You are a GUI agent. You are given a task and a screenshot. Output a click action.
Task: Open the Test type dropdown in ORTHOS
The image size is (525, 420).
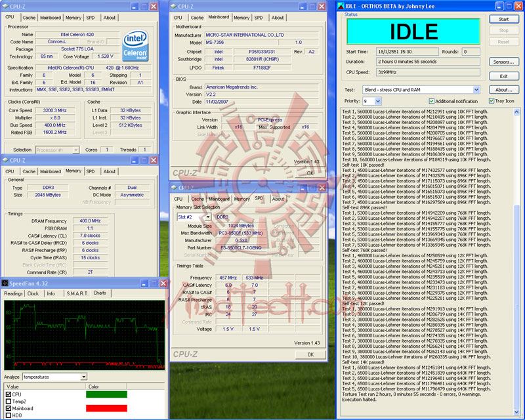click(476, 90)
